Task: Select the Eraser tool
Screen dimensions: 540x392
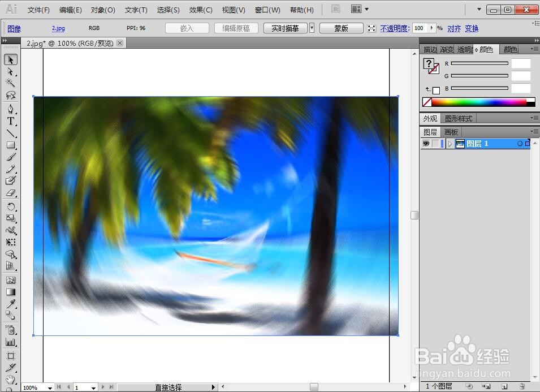Action: pyautogui.click(x=11, y=192)
